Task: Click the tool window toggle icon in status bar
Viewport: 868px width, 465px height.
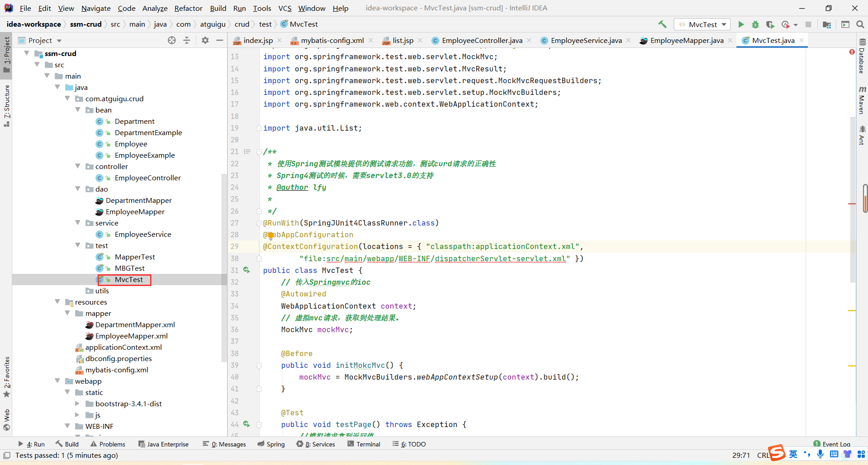Action: click(x=7, y=456)
